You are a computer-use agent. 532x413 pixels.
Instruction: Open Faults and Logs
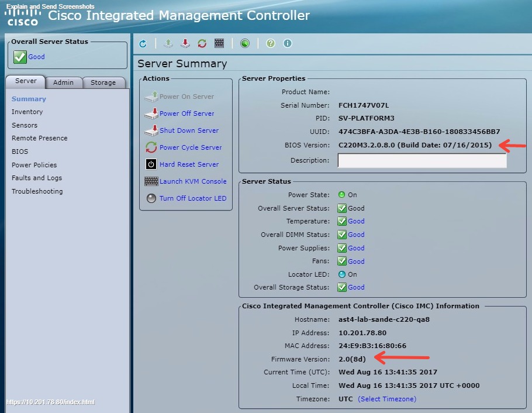click(x=36, y=178)
